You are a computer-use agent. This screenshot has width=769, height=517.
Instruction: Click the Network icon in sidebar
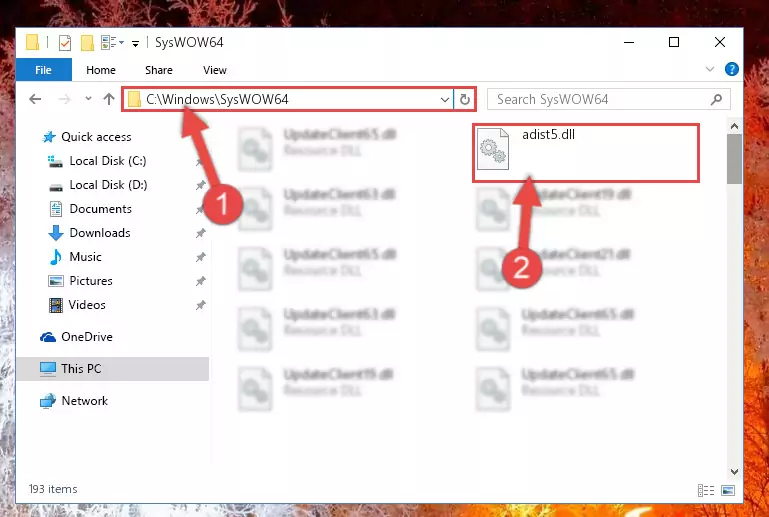(x=48, y=401)
